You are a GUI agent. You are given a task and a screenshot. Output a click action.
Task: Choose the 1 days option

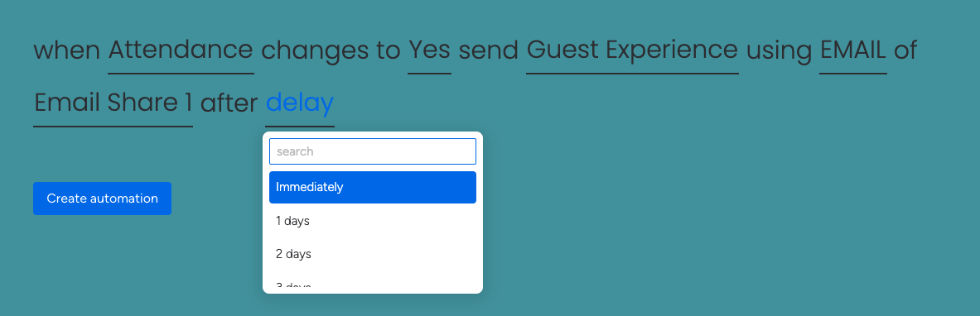point(373,221)
